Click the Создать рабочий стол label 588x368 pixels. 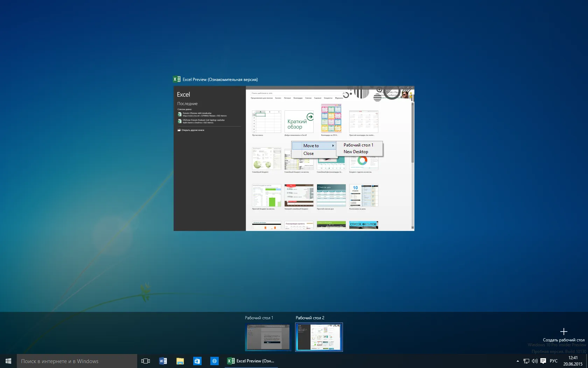click(563, 340)
